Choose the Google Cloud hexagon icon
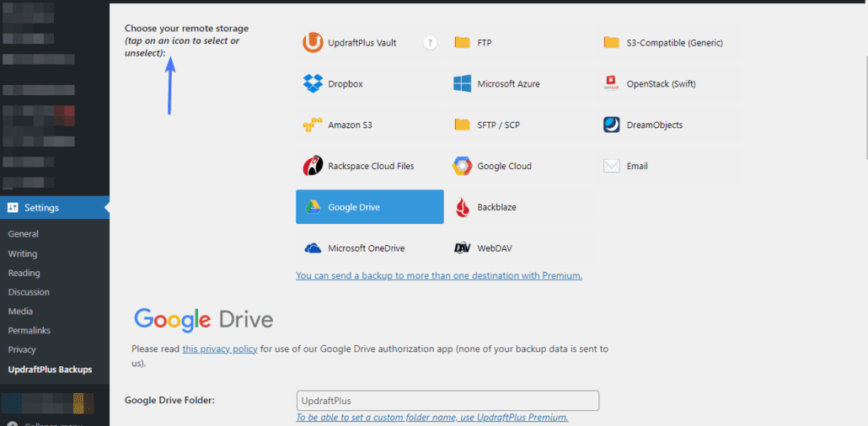 pos(462,166)
